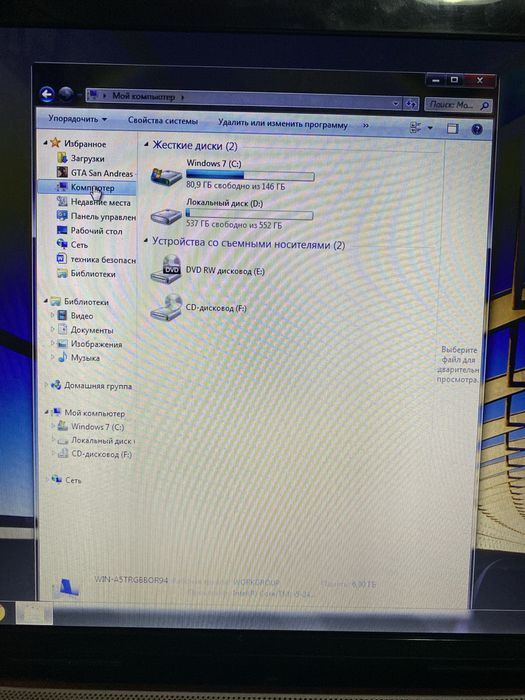
Task: Open техника безопасности document
Action: pyautogui.click(x=103, y=259)
